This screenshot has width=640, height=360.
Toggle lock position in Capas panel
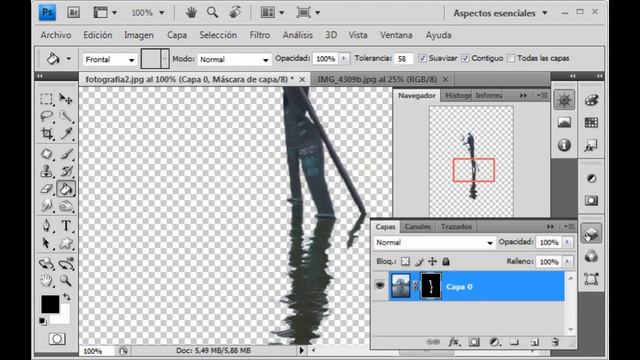(x=433, y=261)
